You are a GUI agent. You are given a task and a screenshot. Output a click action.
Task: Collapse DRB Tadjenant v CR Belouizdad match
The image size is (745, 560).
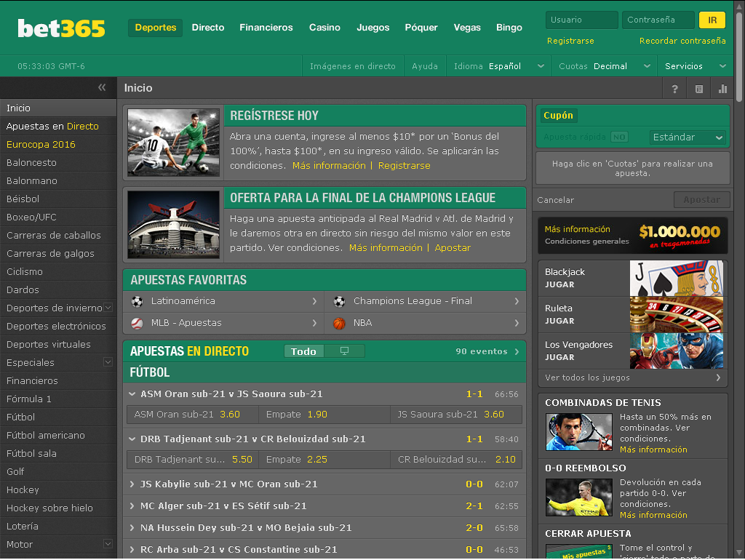pos(132,439)
